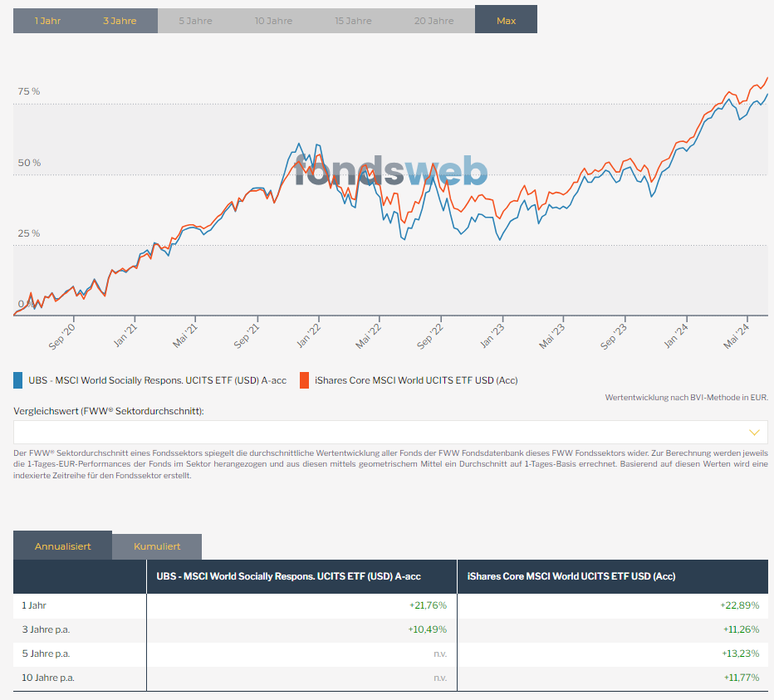Open the Annualisiert performance tab
Viewport: 774px width, 700px height.
(62, 546)
